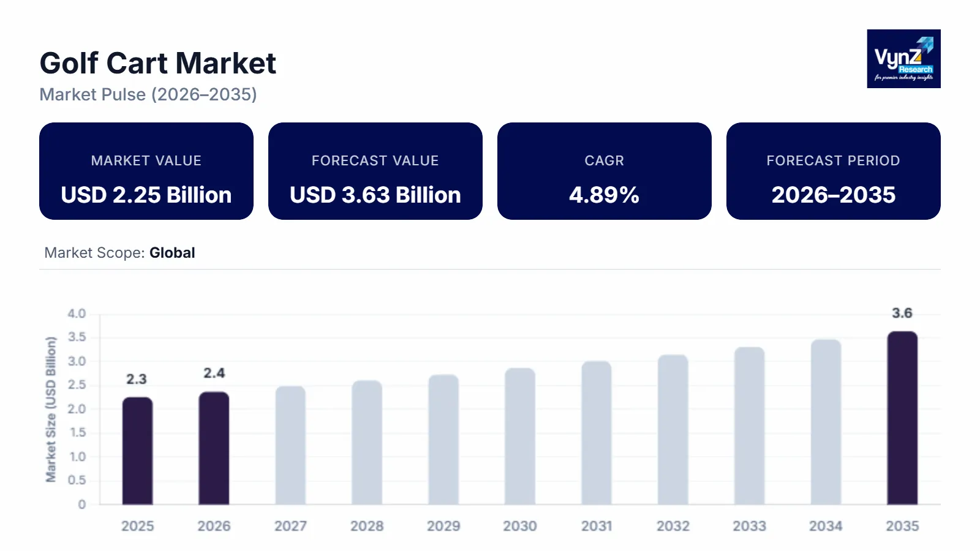Click the VynZ Research logo
Viewport: 980px width, 551px height.
903,59
